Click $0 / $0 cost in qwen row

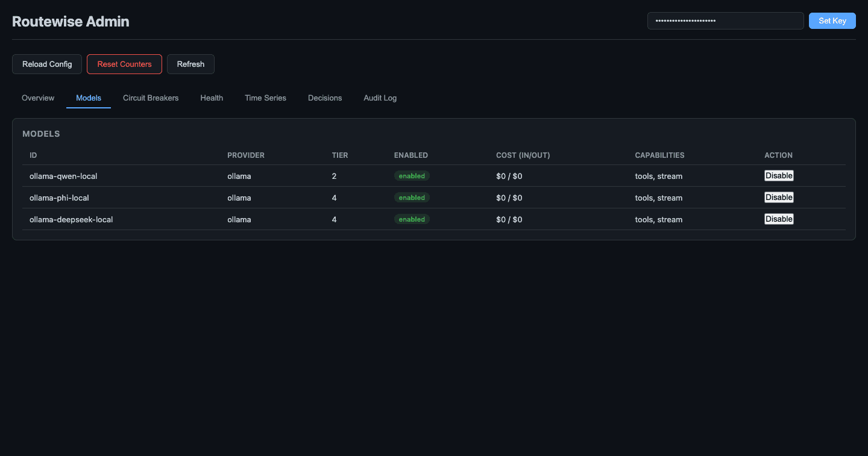509,176
